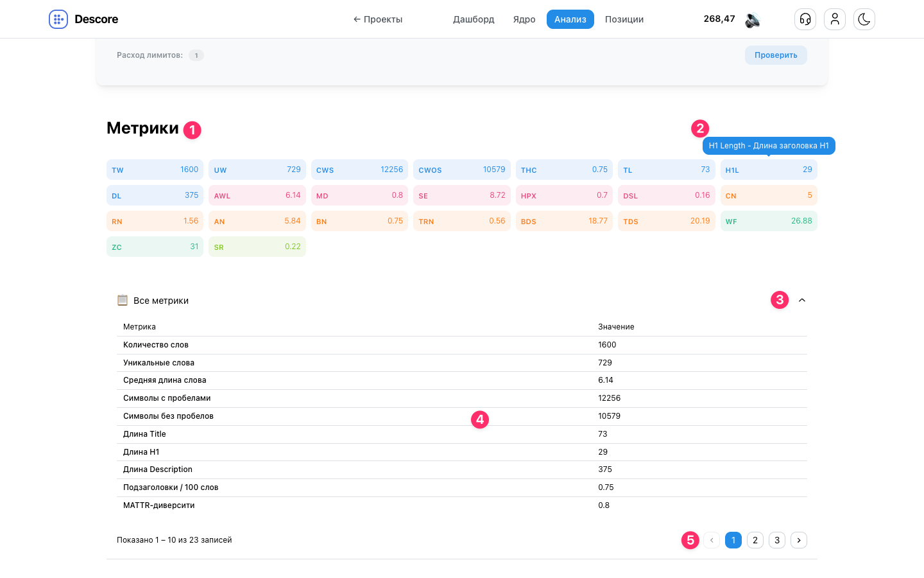Select the CWS metric chip
The image size is (924, 578).
click(359, 170)
